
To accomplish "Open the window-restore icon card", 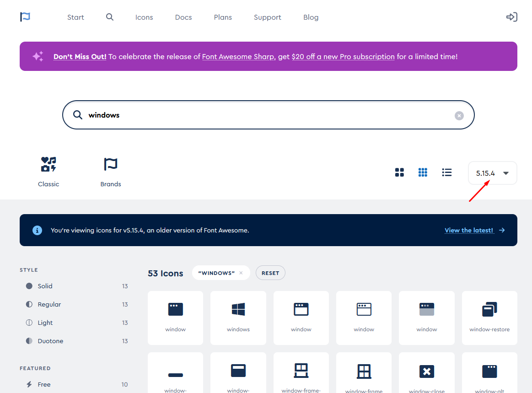I will [489, 318].
